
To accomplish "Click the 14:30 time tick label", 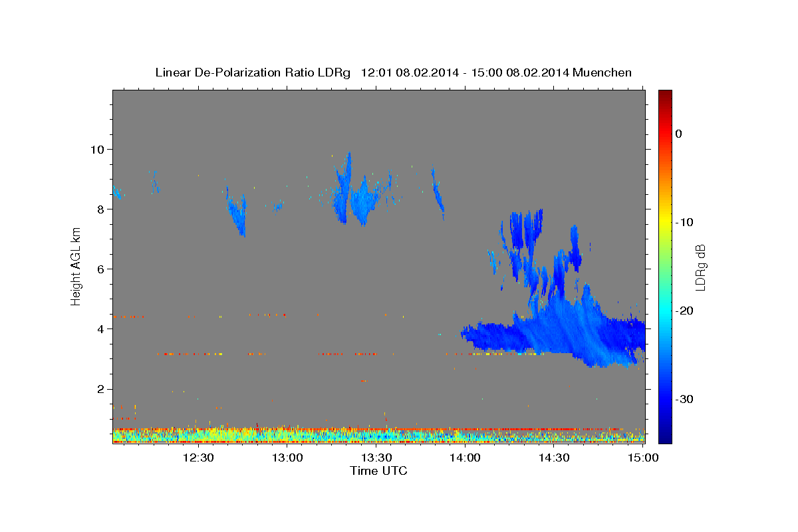I will [x=553, y=458].
